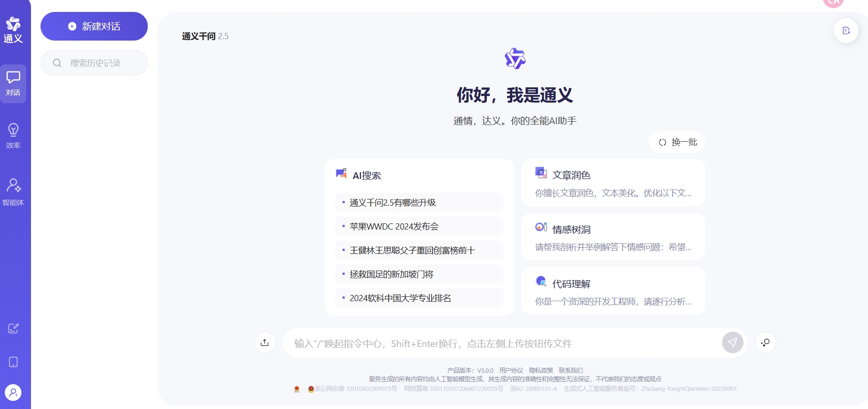This screenshot has width=868, height=409.
Task: Refresh suggestions with 换一批
Action: (677, 142)
